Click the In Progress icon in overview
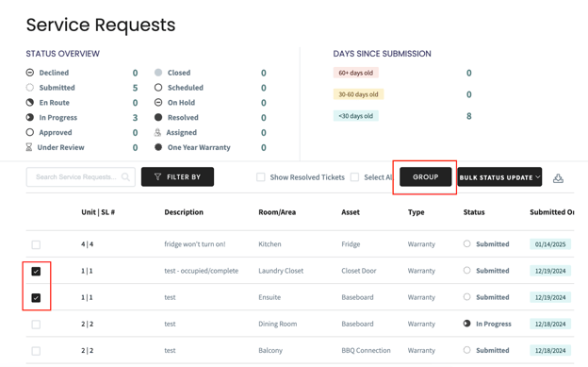588x367 pixels. (29, 118)
